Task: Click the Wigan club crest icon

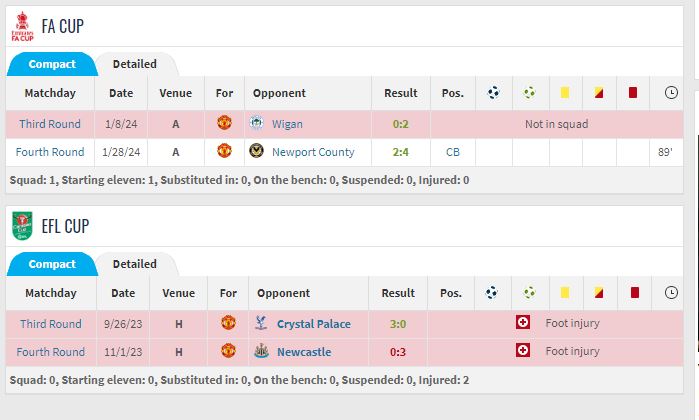Action: click(x=259, y=124)
